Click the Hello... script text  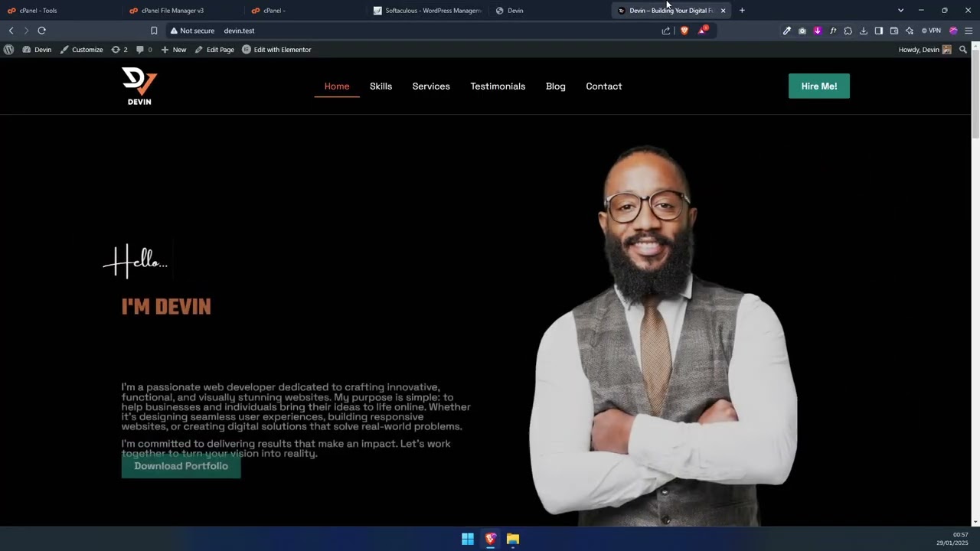(136, 261)
